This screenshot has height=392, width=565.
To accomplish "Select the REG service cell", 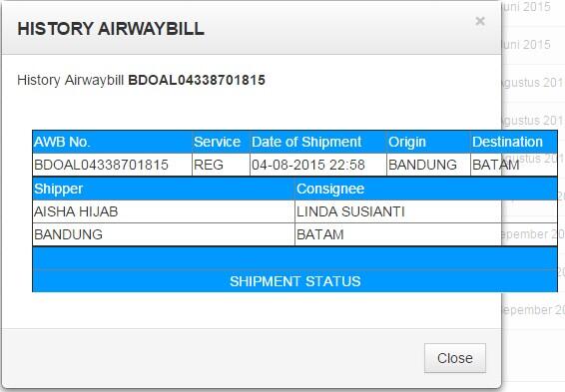I will point(221,165).
